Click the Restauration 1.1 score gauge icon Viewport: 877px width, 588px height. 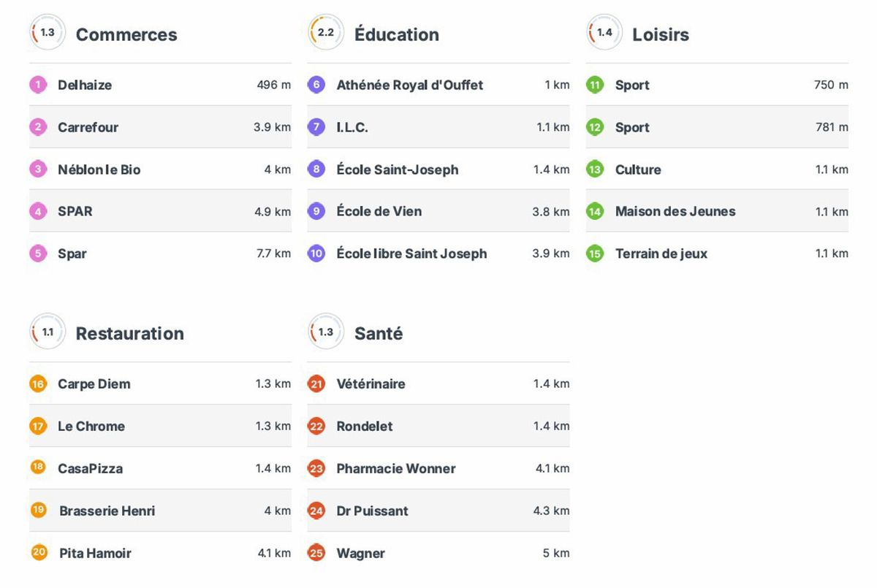(x=47, y=332)
